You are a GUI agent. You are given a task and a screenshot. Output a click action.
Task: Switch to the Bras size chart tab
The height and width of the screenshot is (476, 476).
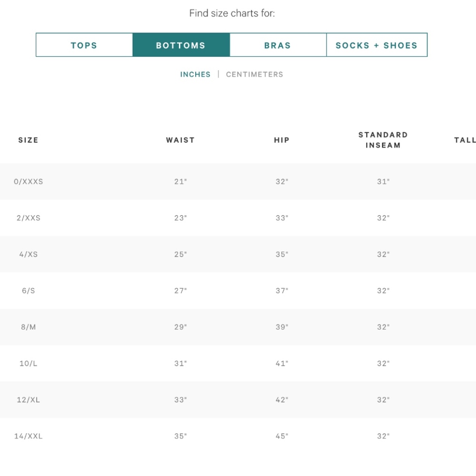tap(278, 45)
